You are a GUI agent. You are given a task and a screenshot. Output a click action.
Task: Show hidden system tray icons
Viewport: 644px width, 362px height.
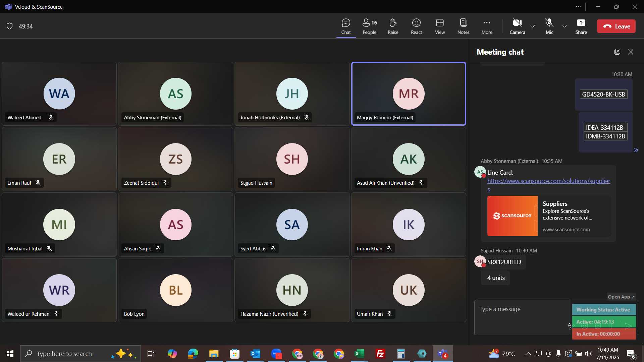tap(528, 354)
